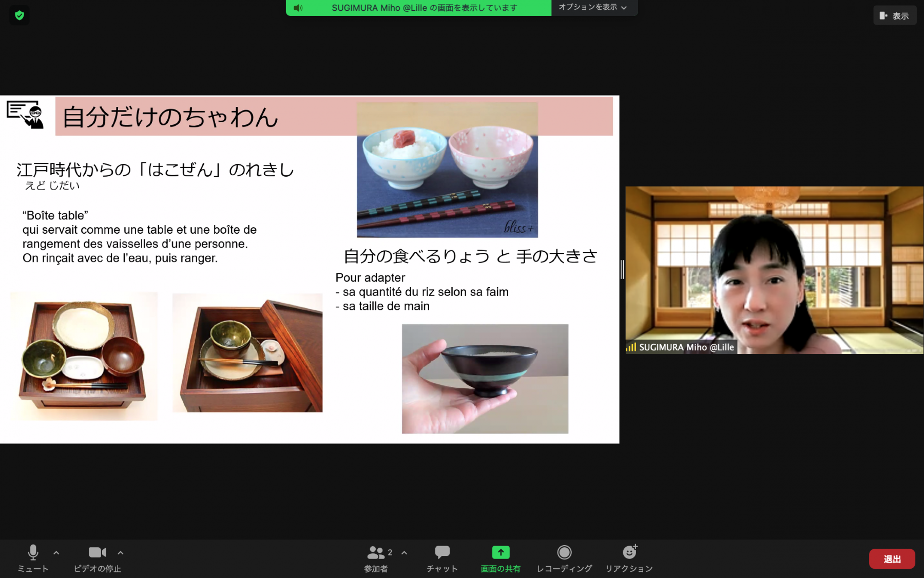924x578 pixels.
Task: Click the panel divider handle beside shared screen
Action: (x=622, y=269)
